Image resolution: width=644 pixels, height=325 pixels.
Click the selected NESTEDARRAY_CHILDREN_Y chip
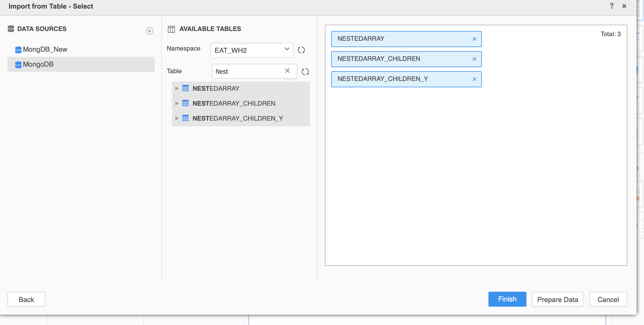[x=406, y=79]
